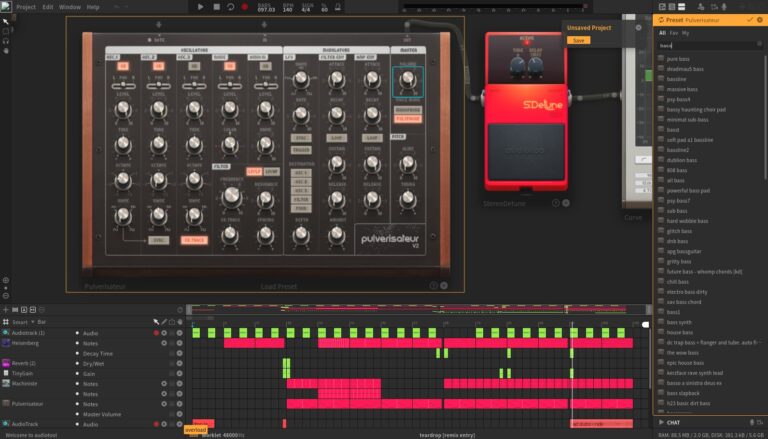Toggle the KB.TRACK button under OSC.3
Image resolution: width=768 pixels, height=439 pixels.
pos(194,240)
